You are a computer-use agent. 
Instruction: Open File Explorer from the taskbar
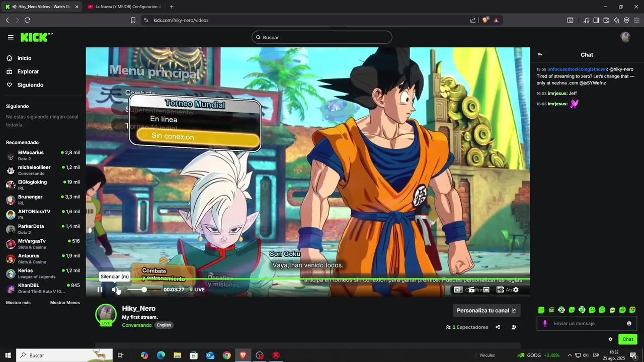(177, 355)
